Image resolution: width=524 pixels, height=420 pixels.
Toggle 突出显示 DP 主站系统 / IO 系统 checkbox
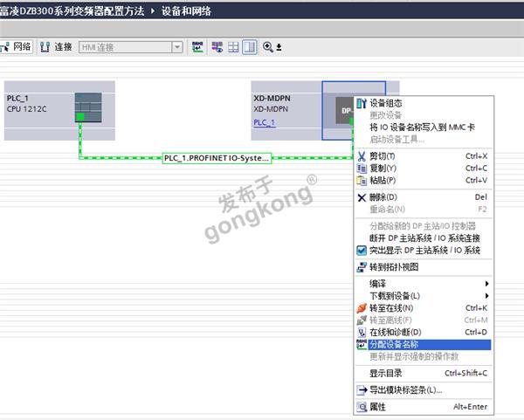coord(362,251)
